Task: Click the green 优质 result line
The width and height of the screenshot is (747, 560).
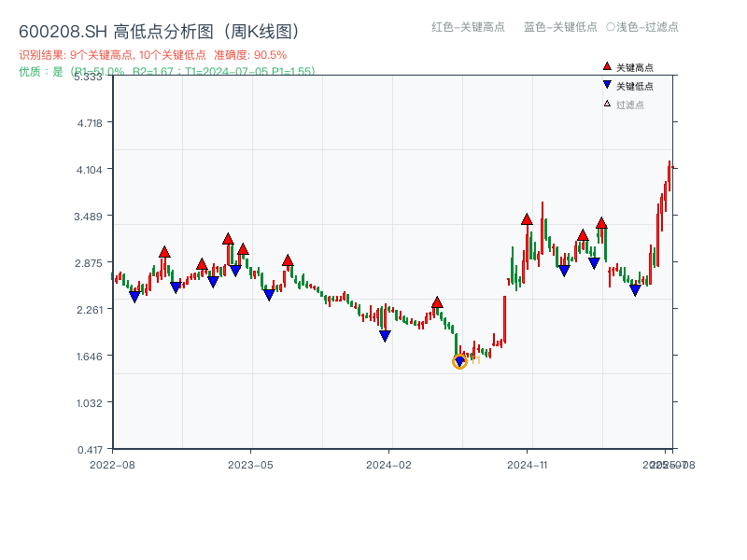Action: [x=167, y=72]
